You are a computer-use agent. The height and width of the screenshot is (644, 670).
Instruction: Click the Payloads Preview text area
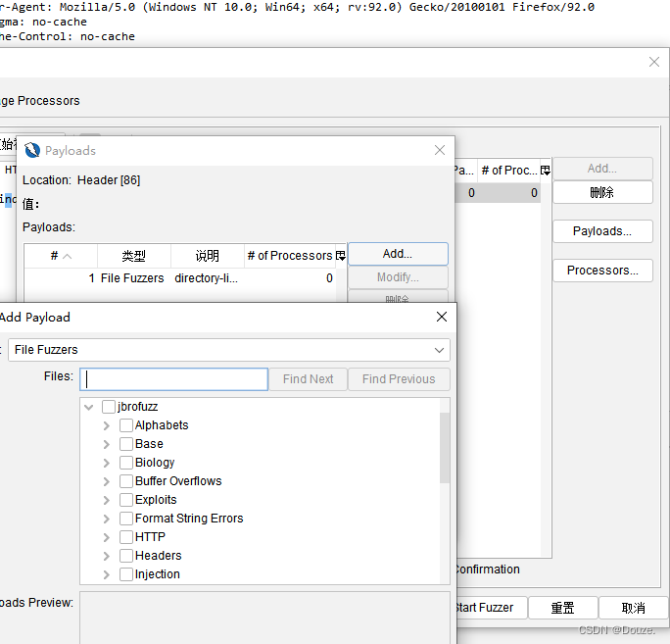point(264,618)
